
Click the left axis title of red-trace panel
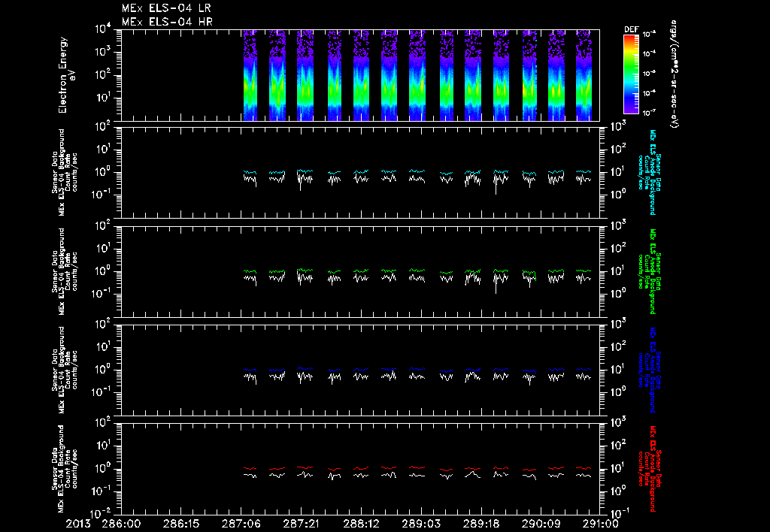point(65,469)
